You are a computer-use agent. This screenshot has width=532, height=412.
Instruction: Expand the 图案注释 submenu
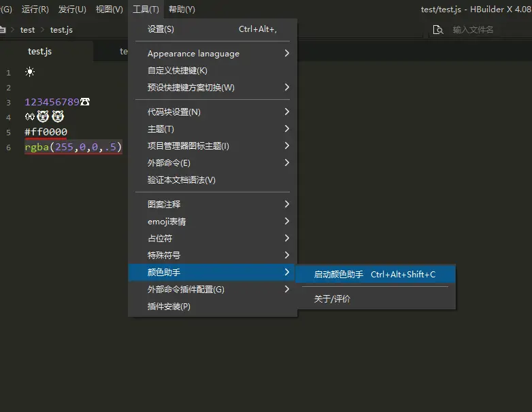[213, 204]
